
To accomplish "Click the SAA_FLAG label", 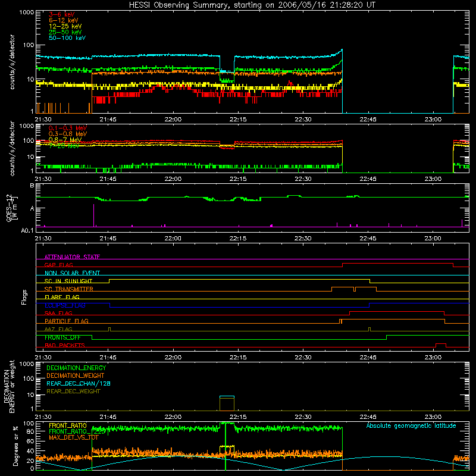I will click(58, 313).
